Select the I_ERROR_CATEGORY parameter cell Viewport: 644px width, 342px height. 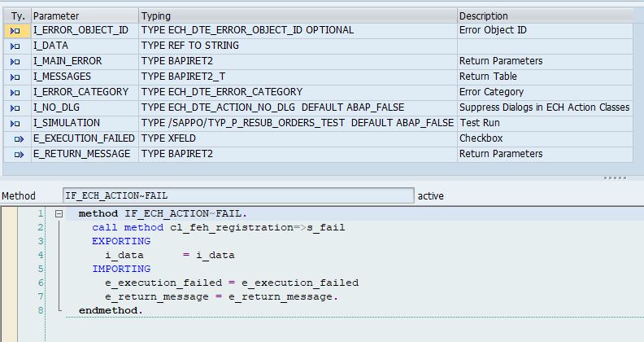coord(85,92)
